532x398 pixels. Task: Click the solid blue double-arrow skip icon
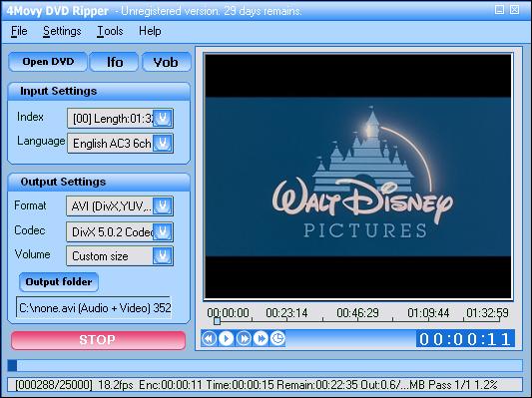[x=261, y=338]
